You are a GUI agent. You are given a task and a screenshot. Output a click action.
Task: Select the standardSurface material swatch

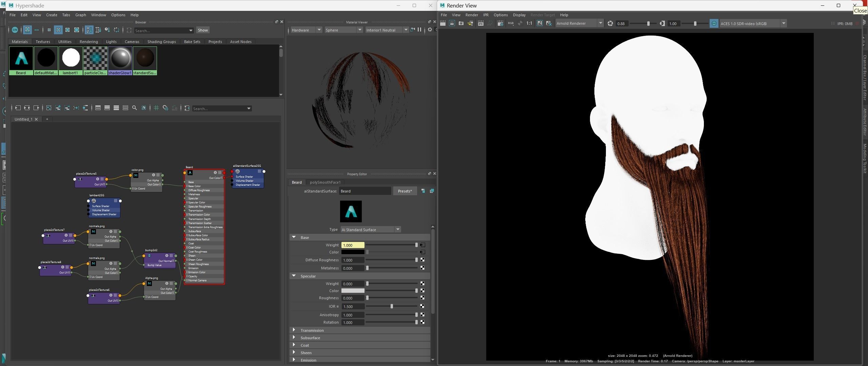pyautogui.click(x=145, y=61)
